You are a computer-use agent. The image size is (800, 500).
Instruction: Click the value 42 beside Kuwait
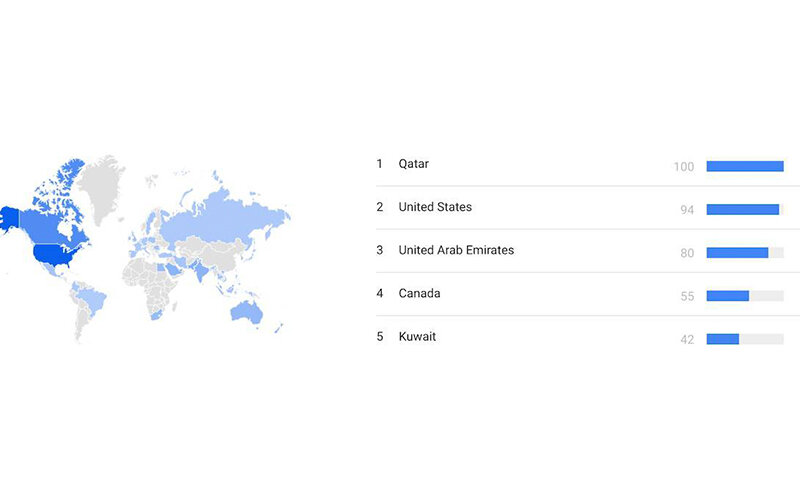click(x=687, y=340)
